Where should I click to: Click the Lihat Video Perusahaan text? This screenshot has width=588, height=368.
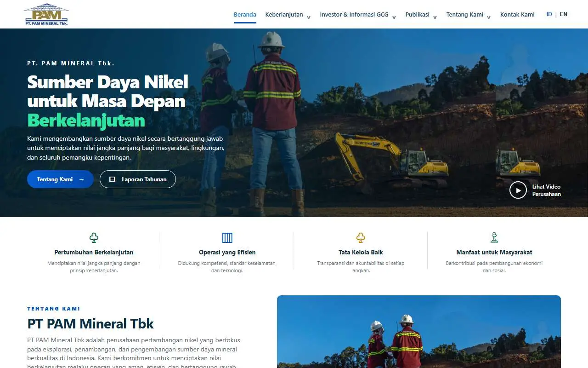tap(547, 190)
